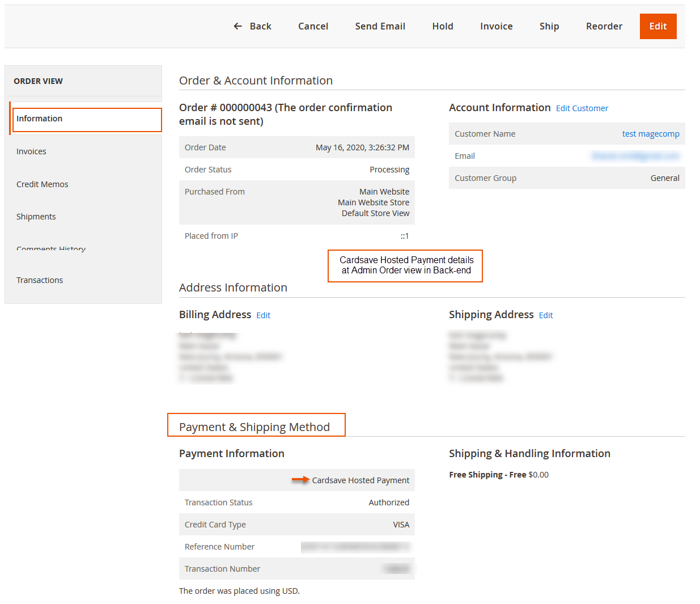This screenshot has height=604, width=700.
Task: Open the Transactions tab
Action: pyautogui.click(x=40, y=280)
